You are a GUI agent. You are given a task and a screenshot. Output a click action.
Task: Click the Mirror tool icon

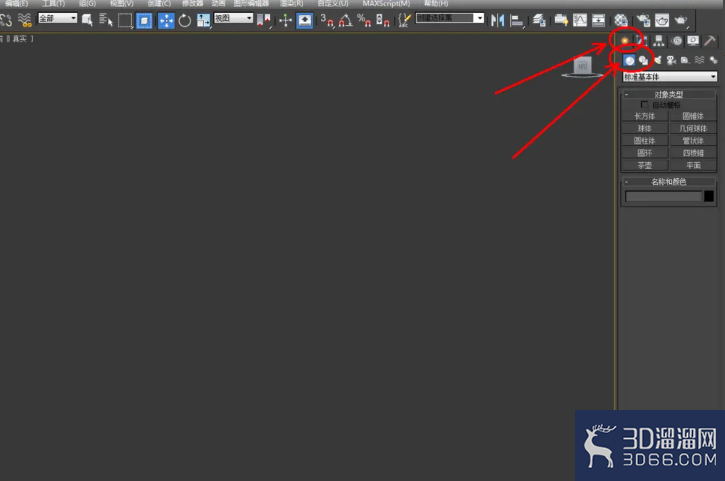click(498, 20)
